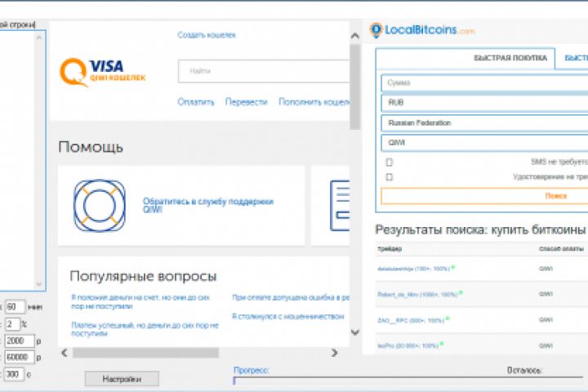Open 'Обратитесь в службу поддержки QIWI' link
Image resolution: width=588 pixels, height=392 pixels.
[207, 205]
